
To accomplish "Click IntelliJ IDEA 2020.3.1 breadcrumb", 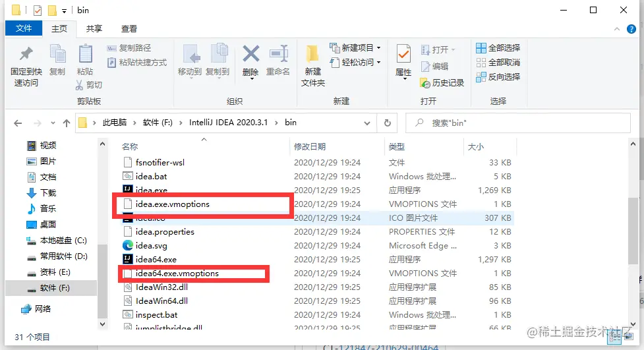I will point(228,123).
